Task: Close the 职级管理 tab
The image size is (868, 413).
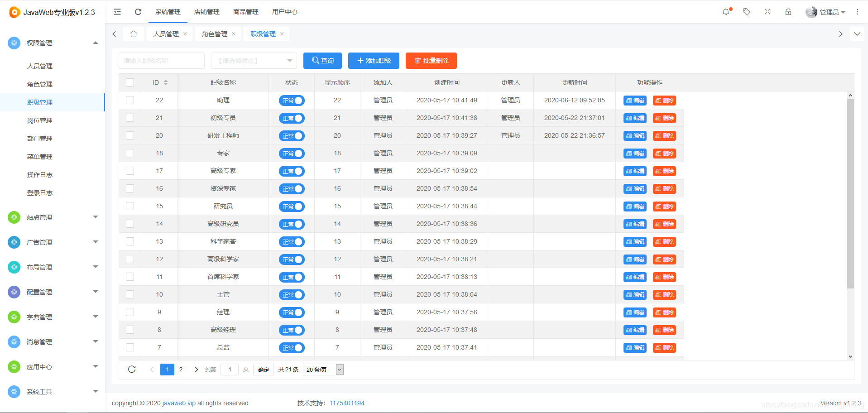Action: [282, 34]
